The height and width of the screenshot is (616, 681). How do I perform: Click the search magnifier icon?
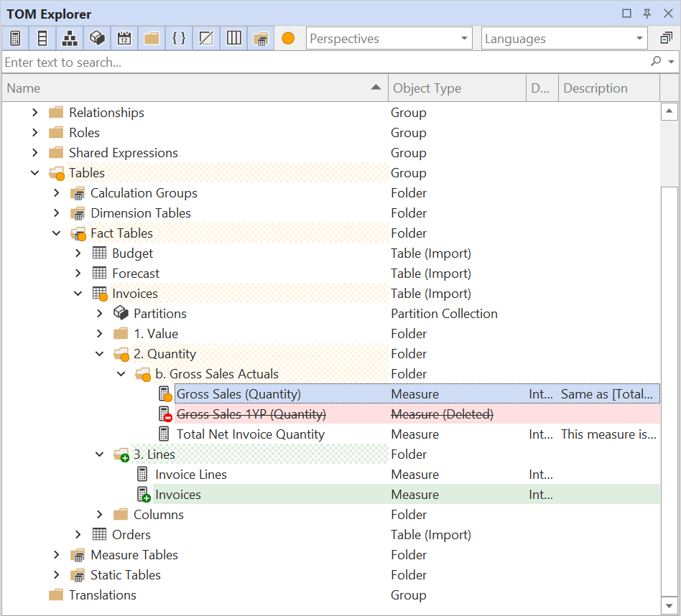tap(656, 62)
